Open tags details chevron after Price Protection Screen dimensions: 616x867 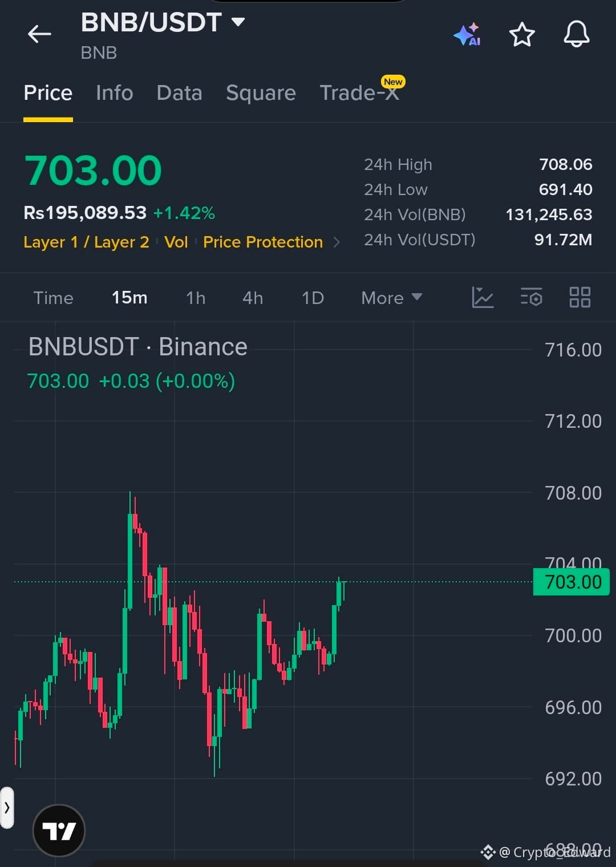tap(337, 242)
